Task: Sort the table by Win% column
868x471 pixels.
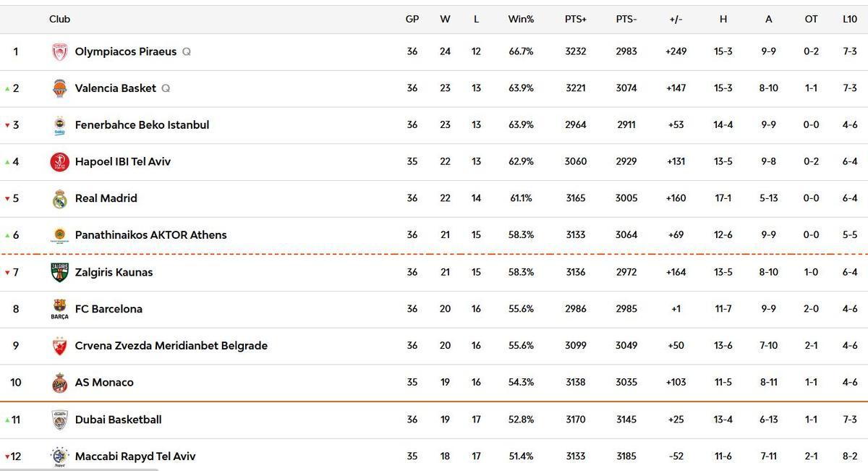Action: (521, 19)
